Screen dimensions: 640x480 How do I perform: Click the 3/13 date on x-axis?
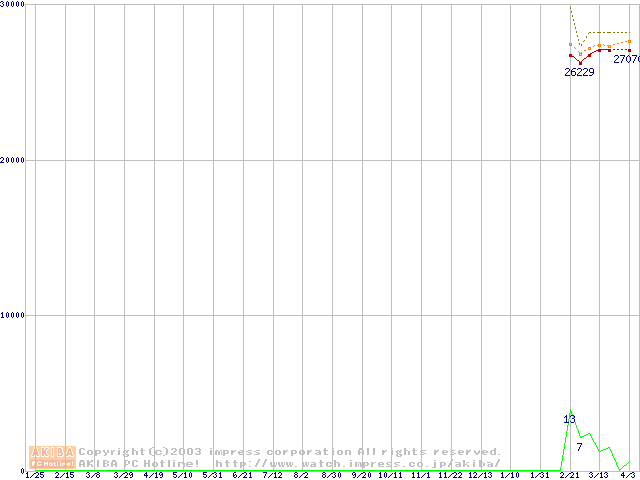coord(598,475)
